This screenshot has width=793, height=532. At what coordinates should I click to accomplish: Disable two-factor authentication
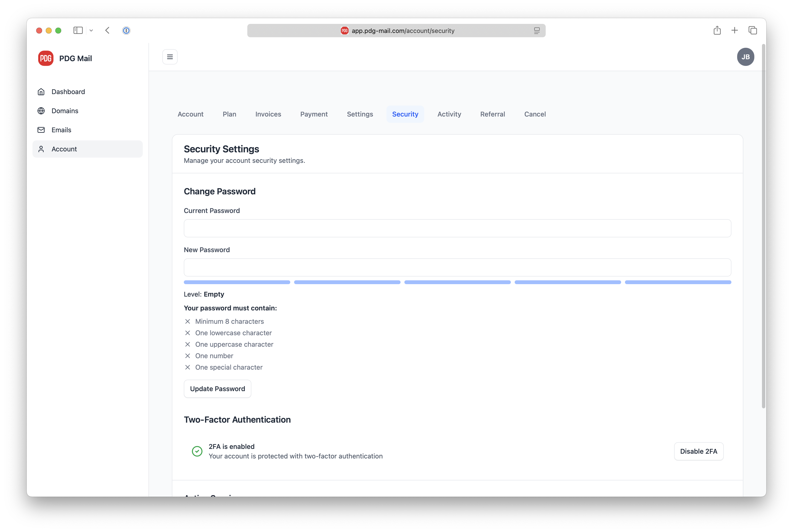(698, 451)
